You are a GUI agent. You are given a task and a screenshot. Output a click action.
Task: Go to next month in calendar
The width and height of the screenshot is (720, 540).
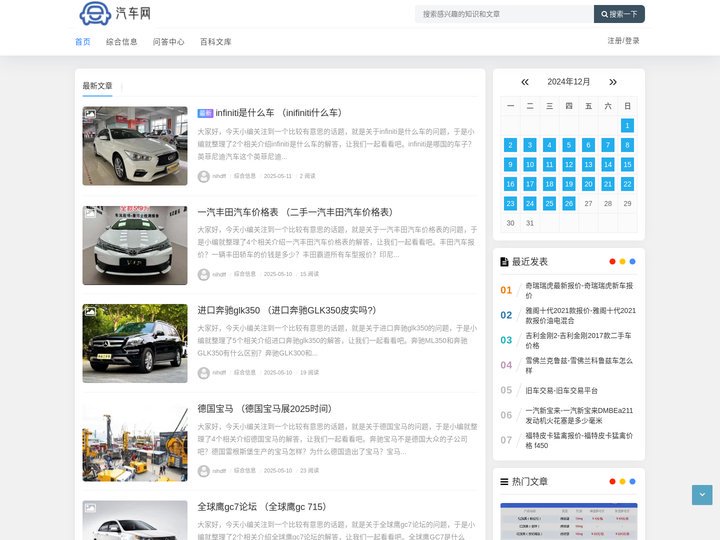[x=613, y=82]
